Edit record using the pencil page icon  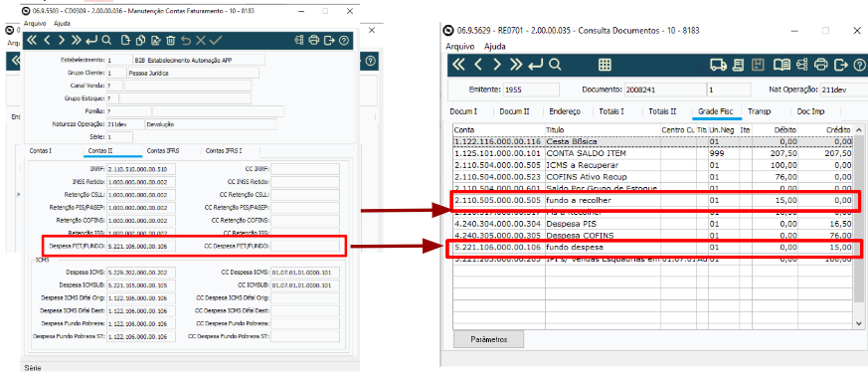tap(155, 40)
